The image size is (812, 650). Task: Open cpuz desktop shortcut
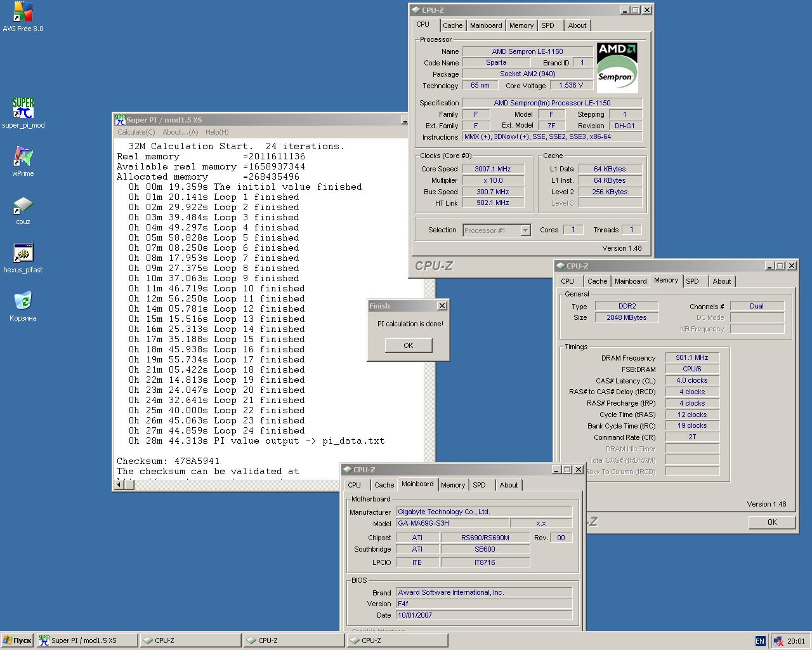(23, 209)
